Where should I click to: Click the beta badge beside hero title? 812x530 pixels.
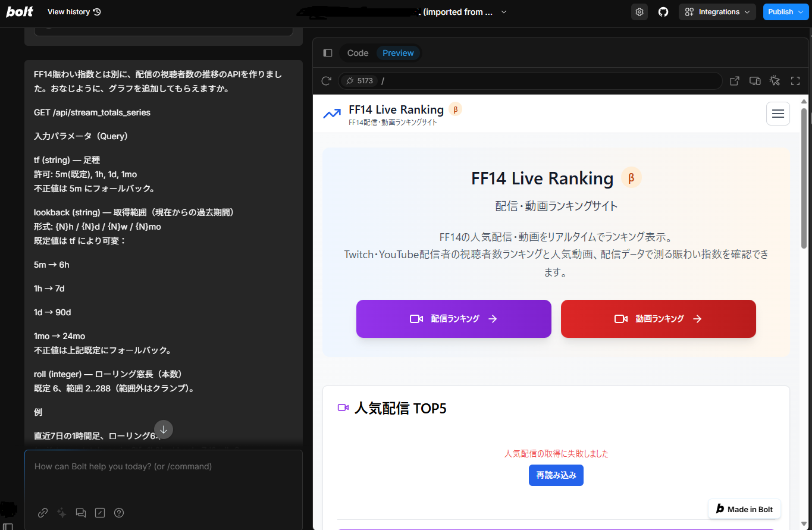631,177
